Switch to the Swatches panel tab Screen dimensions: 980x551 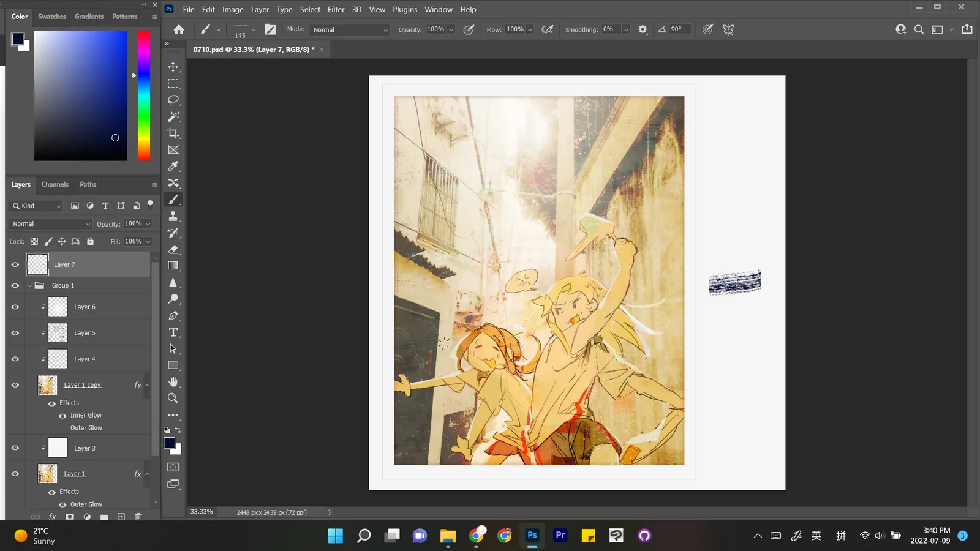52,17
